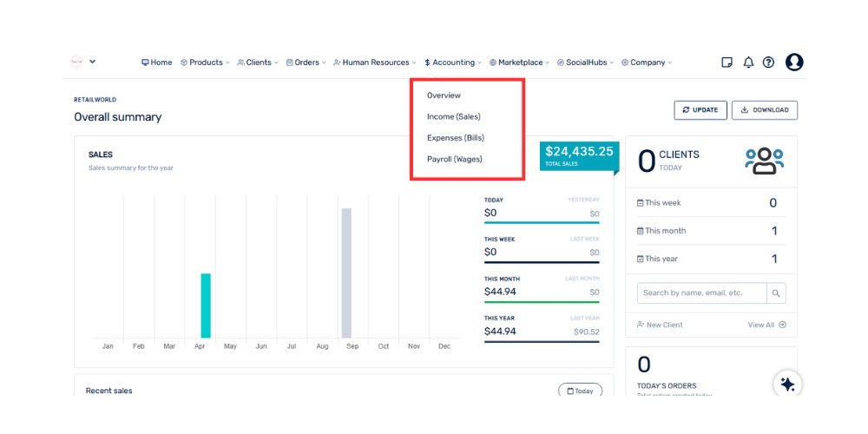Click the Update button
Screen dimensions: 868x434
pos(700,110)
